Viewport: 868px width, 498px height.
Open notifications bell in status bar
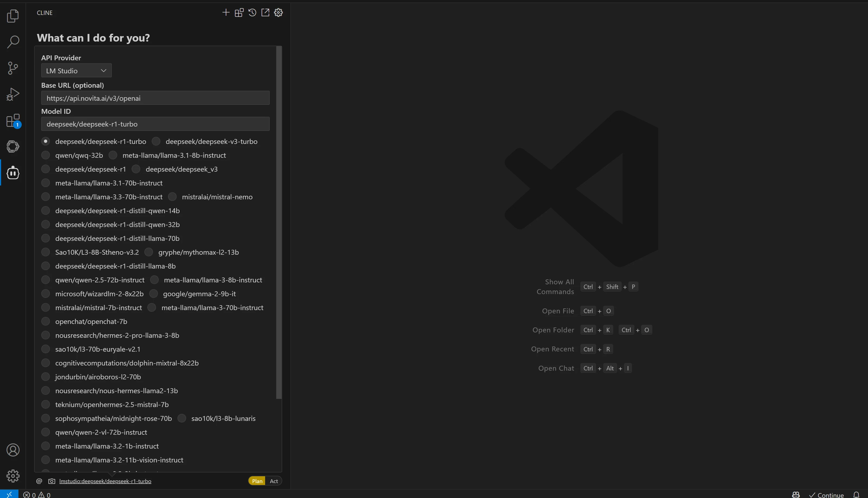pos(856,494)
